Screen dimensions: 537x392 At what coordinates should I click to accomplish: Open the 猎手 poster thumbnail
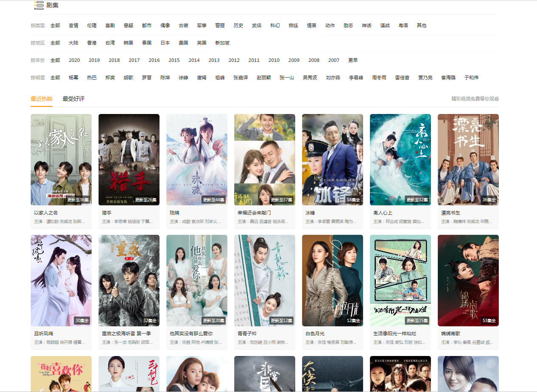coord(129,160)
